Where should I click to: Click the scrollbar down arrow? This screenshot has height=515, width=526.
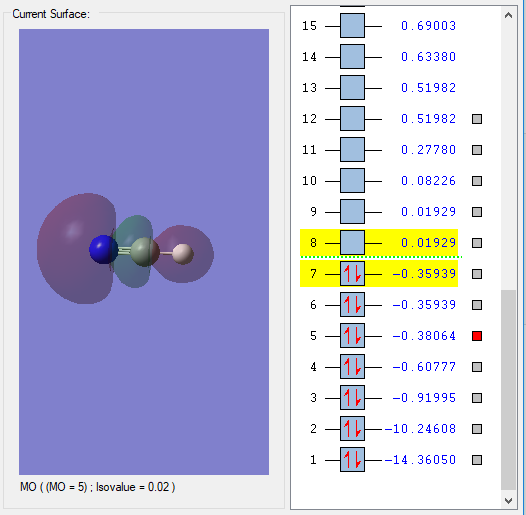508,501
